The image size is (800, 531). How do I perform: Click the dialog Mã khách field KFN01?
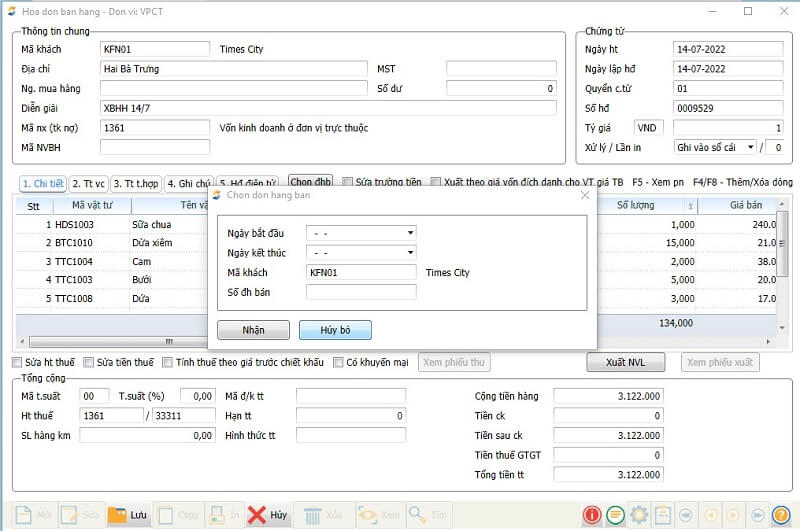pyautogui.click(x=361, y=272)
